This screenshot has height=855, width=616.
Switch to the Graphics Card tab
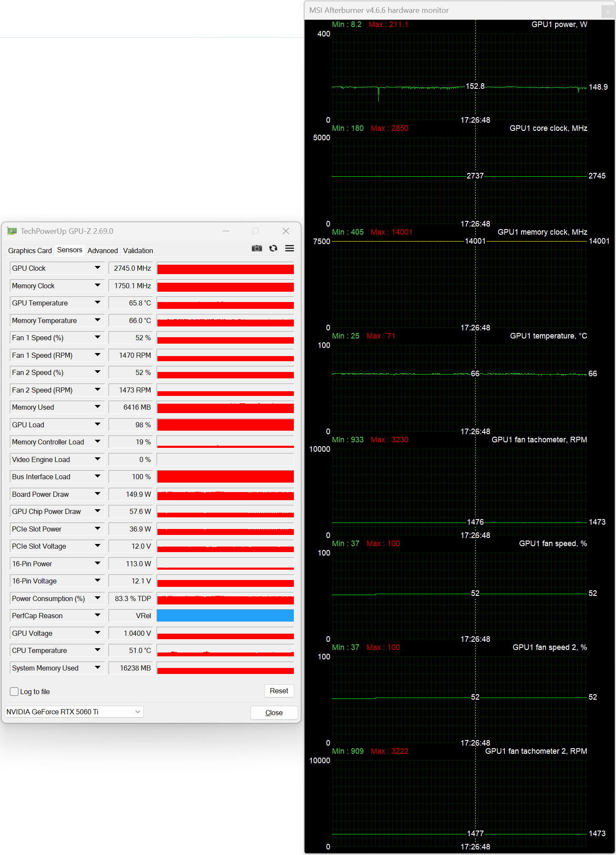pyautogui.click(x=30, y=251)
